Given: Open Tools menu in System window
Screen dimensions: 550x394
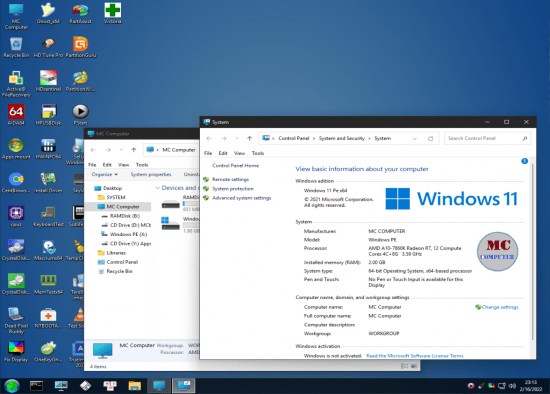Looking at the screenshot, I should [x=258, y=153].
